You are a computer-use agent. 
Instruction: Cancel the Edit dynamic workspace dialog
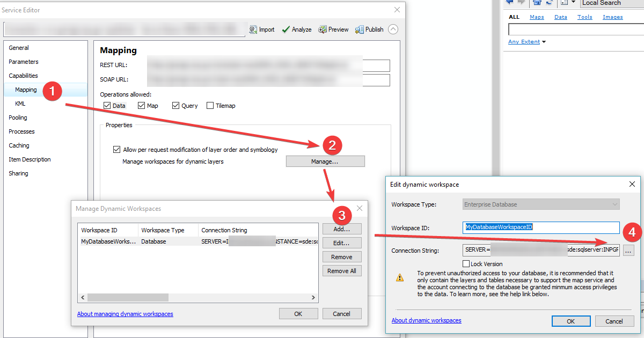pos(614,321)
